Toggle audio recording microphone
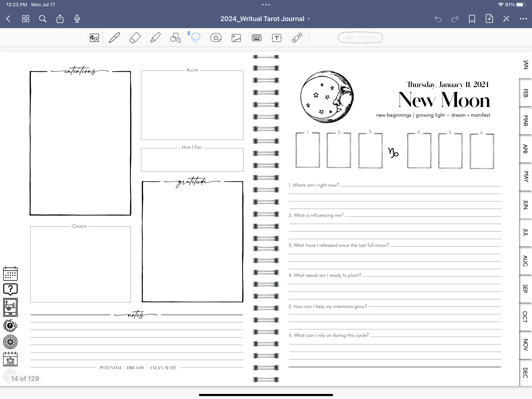Screen dimensions: 532x399 click(77, 19)
